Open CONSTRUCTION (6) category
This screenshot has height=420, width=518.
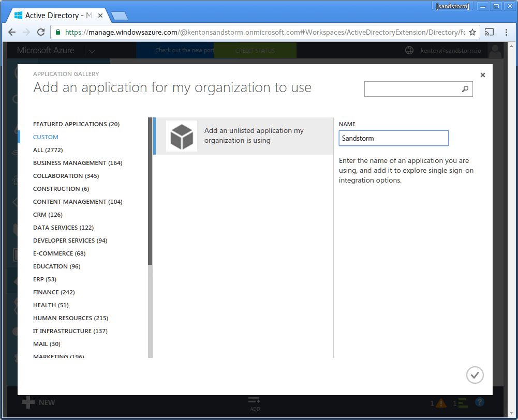pyautogui.click(x=61, y=189)
